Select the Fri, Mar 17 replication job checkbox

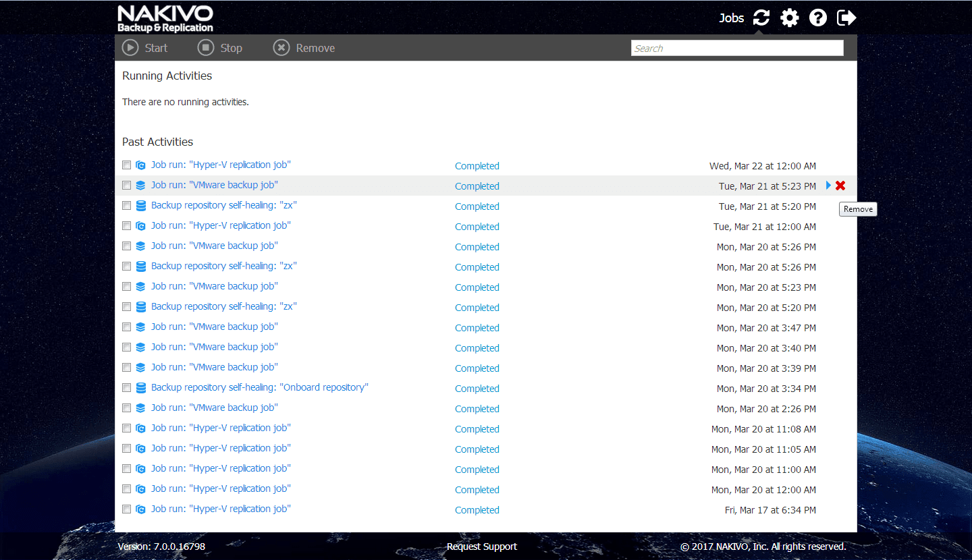click(x=126, y=509)
